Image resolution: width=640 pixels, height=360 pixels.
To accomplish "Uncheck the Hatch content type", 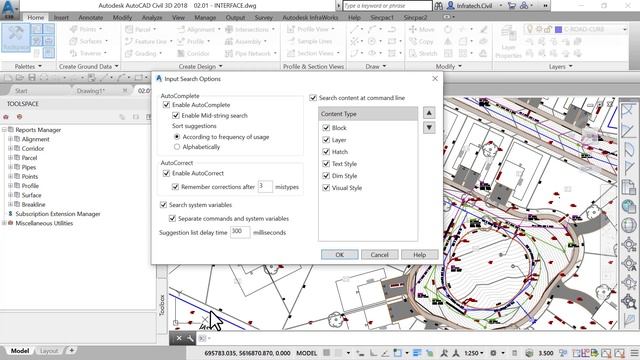I will coord(326,151).
